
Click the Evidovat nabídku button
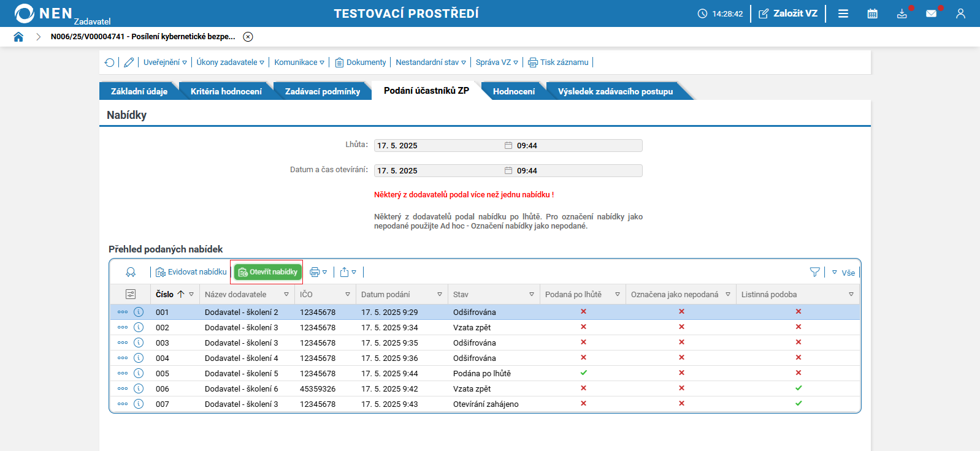[191, 272]
